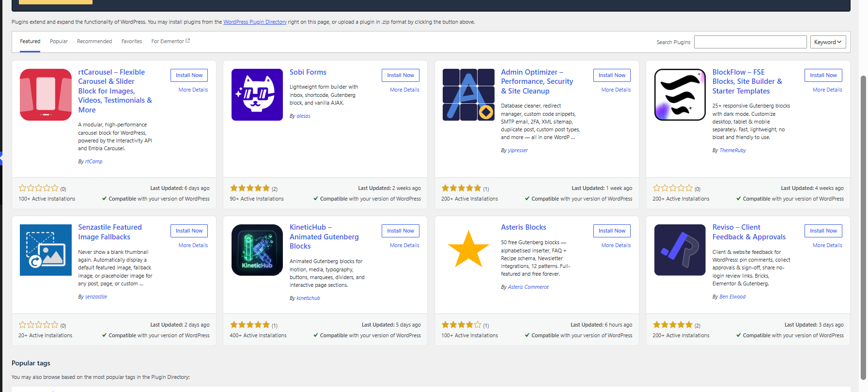
Task: Open the Asteris Blocks title link
Action: (524, 227)
